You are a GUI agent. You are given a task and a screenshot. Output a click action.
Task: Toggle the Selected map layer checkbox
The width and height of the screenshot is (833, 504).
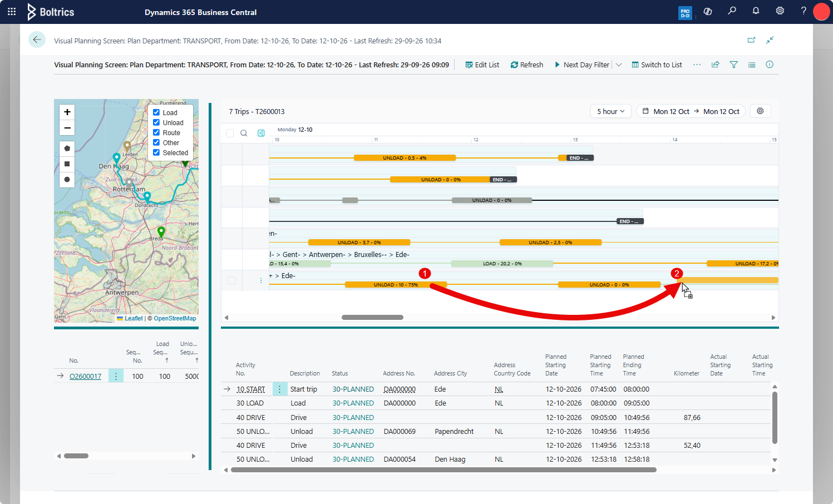pos(156,152)
